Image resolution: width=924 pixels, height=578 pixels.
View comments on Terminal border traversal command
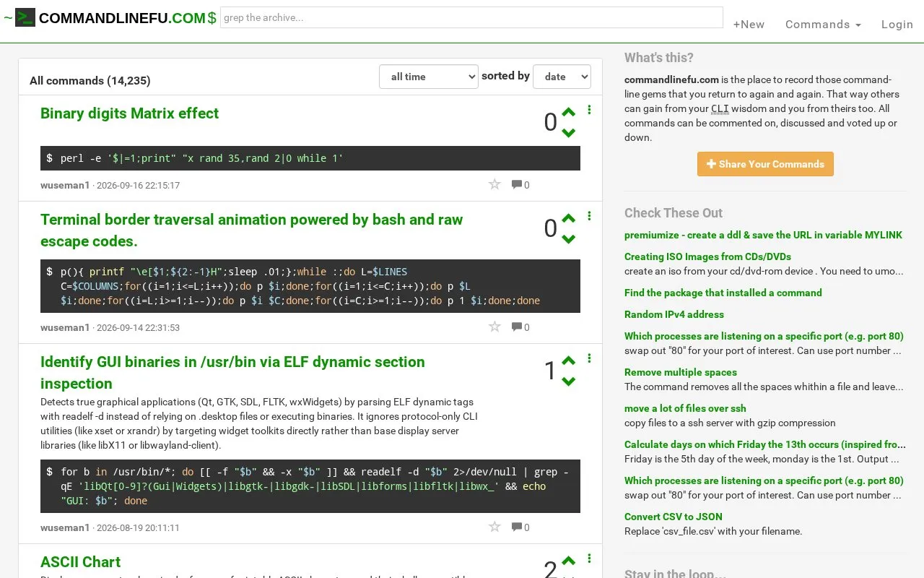520,327
